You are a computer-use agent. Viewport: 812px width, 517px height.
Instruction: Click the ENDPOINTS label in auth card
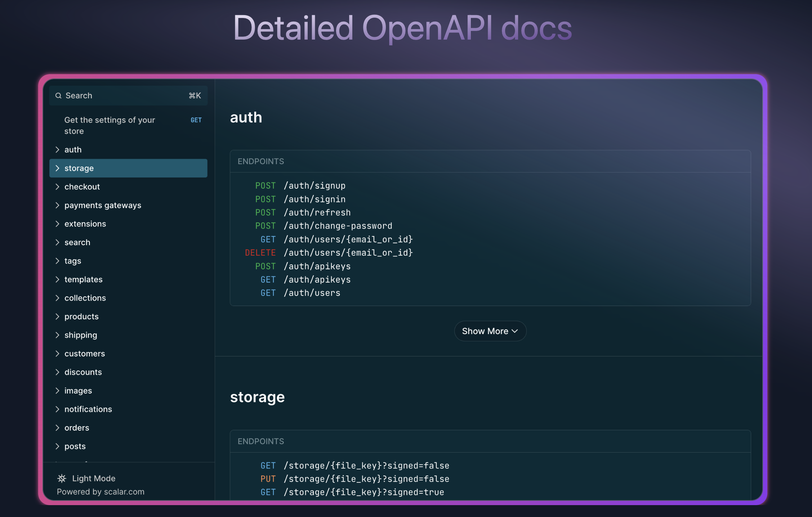pos(261,161)
